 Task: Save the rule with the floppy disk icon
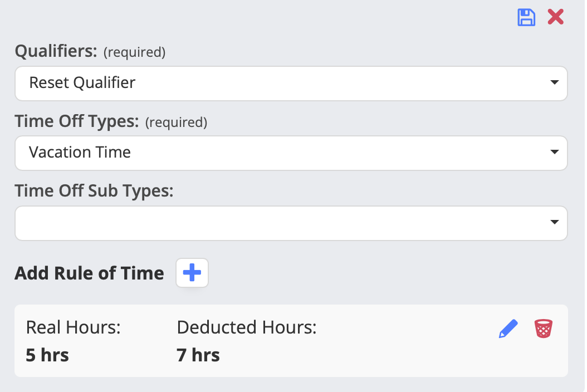526,17
